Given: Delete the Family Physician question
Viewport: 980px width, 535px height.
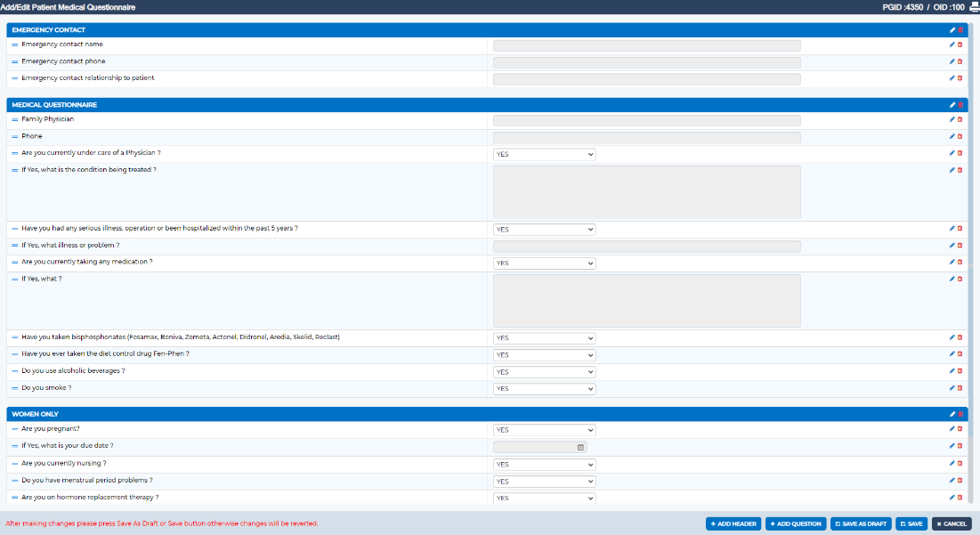Looking at the screenshot, I should (960, 119).
